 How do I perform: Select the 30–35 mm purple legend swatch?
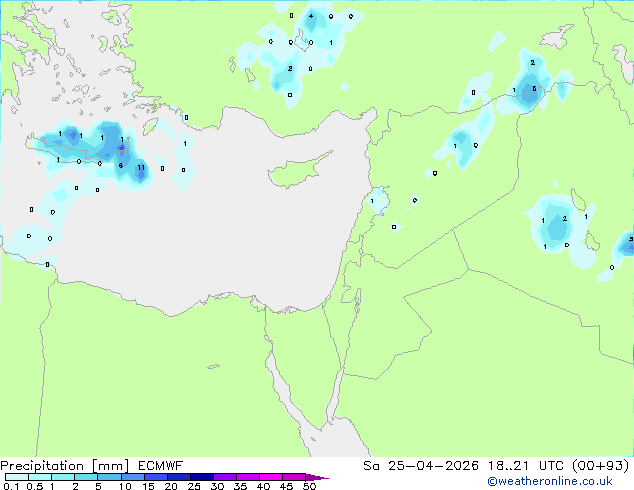[224, 477]
